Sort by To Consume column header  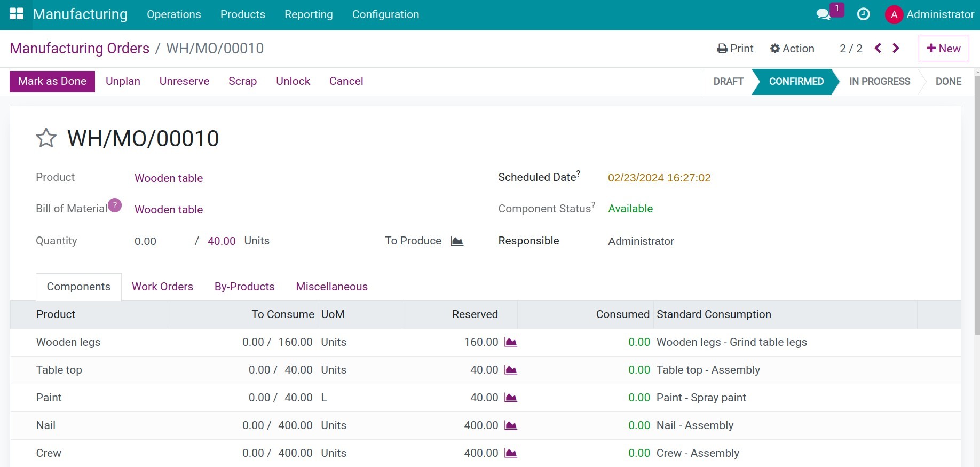click(x=242, y=314)
